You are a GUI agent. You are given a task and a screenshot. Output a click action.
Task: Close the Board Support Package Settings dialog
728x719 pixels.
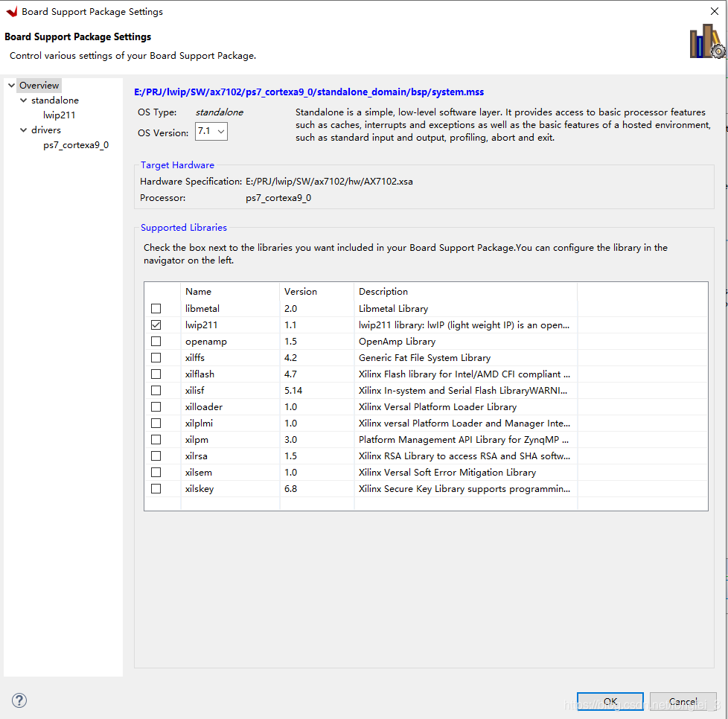click(x=714, y=11)
